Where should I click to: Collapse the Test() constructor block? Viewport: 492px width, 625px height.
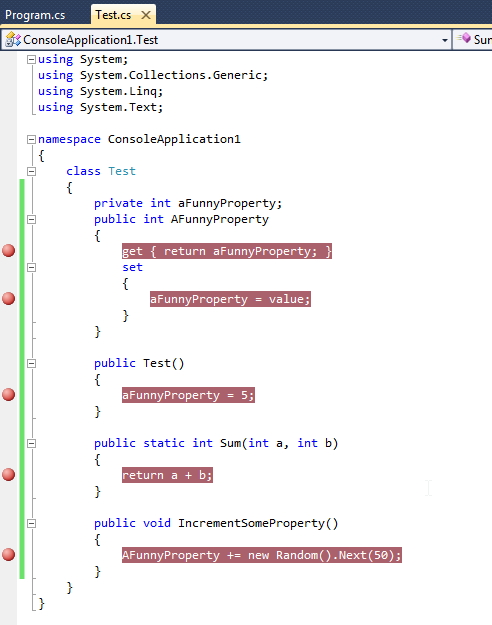pos(31,363)
